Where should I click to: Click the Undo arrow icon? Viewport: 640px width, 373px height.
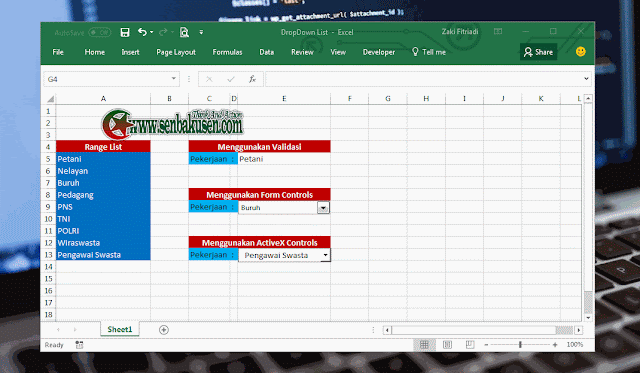click(x=142, y=32)
